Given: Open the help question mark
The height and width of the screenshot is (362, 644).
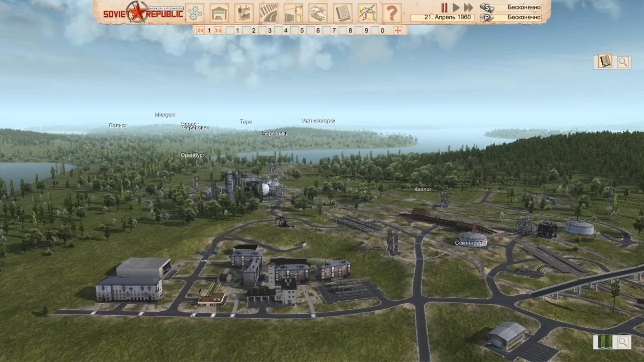Looking at the screenshot, I should tap(392, 13).
